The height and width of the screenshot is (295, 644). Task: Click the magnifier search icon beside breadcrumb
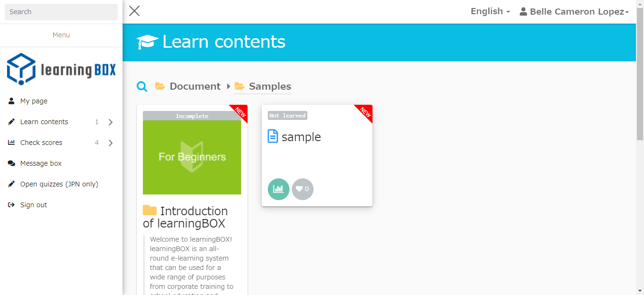tap(142, 86)
